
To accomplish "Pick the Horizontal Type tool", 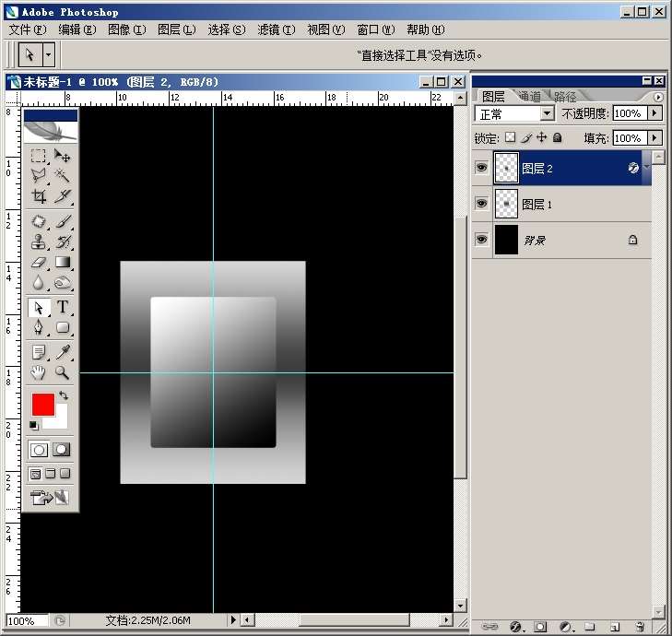I will (x=63, y=308).
